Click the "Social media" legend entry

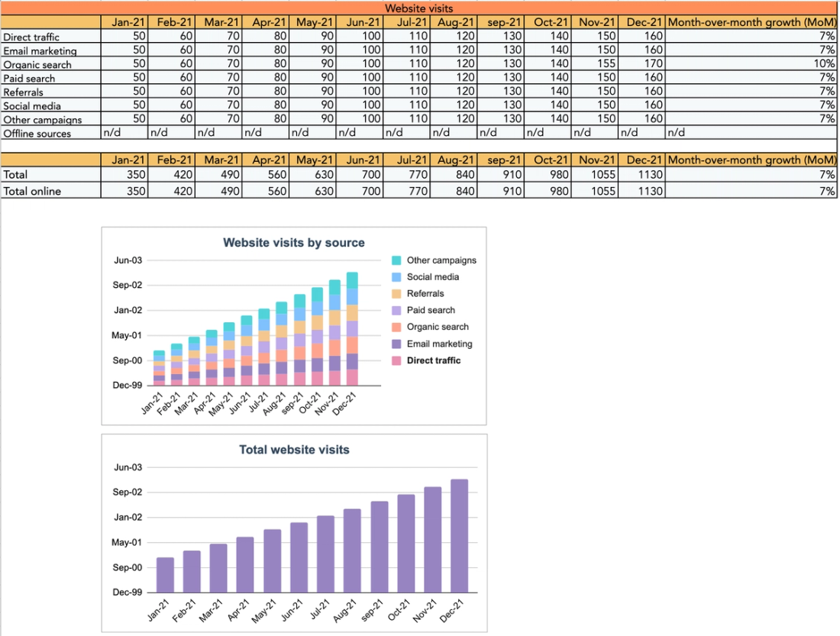coord(431,277)
